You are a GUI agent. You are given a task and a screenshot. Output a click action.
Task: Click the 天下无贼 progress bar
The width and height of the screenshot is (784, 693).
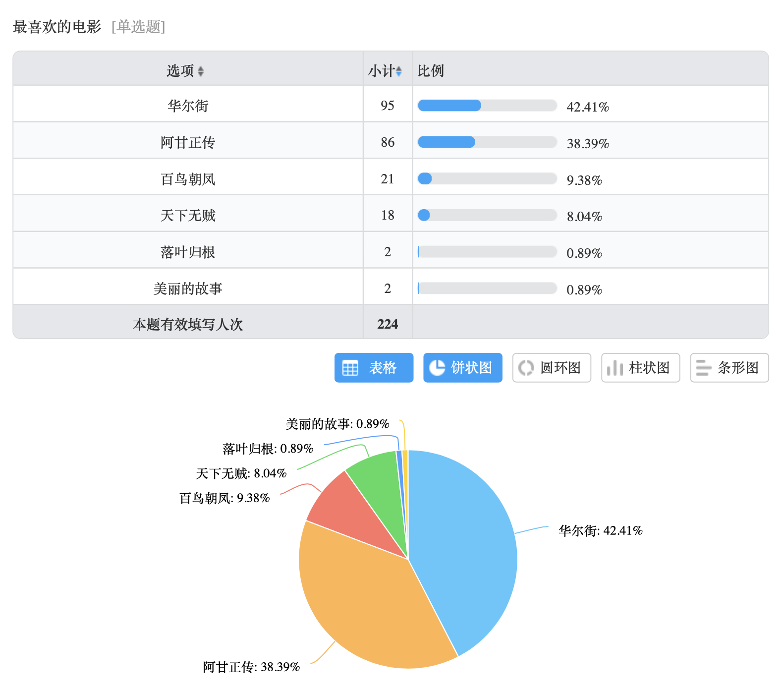point(488,215)
